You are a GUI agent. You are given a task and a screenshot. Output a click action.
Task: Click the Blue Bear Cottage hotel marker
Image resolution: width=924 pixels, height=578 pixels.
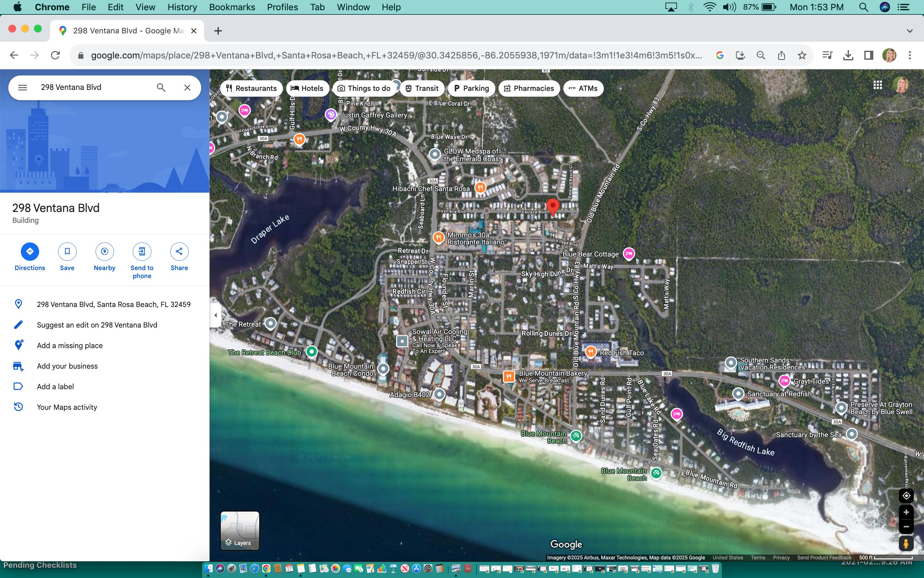629,253
